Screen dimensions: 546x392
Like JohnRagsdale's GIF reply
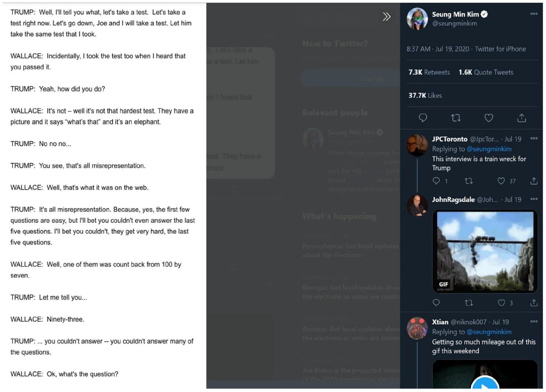tap(501, 303)
